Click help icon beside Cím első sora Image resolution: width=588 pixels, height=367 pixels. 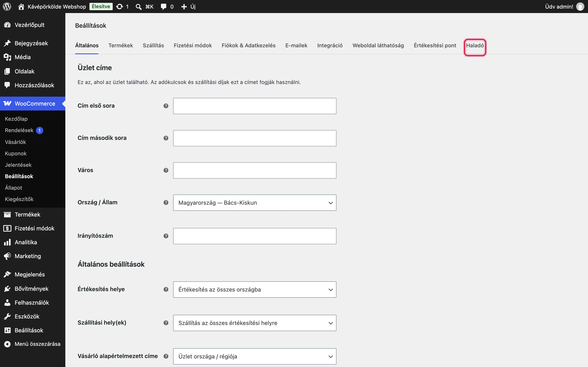pyautogui.click(x=166, y=106)
